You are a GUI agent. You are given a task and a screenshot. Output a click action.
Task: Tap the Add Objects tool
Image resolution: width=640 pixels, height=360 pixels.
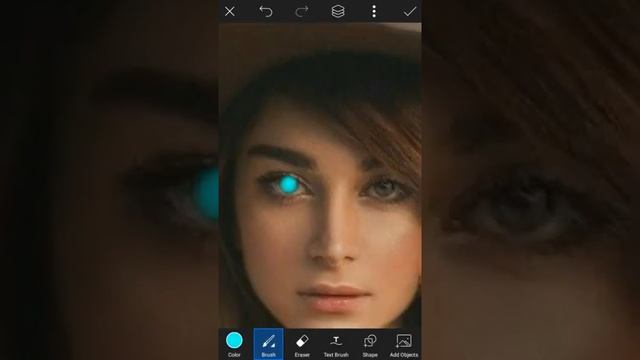[404, 344]
